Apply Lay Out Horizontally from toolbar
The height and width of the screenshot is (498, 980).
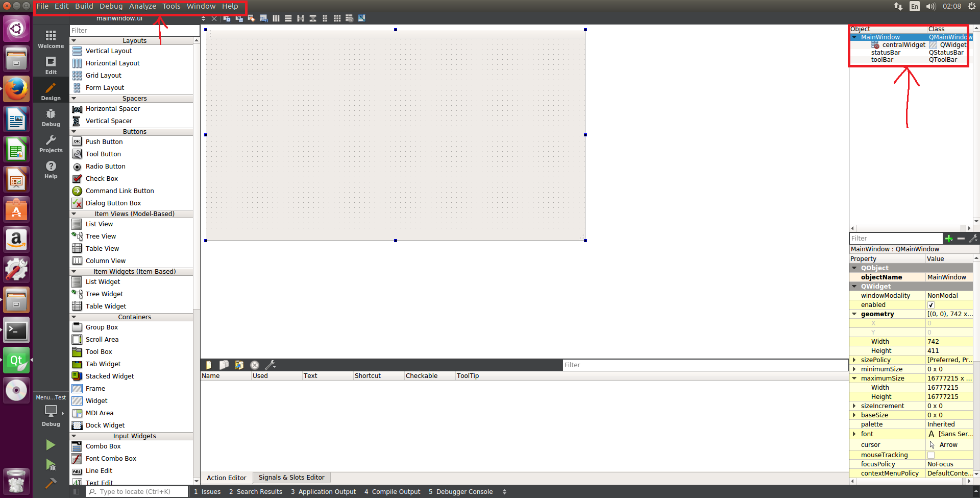coord(276,18)
